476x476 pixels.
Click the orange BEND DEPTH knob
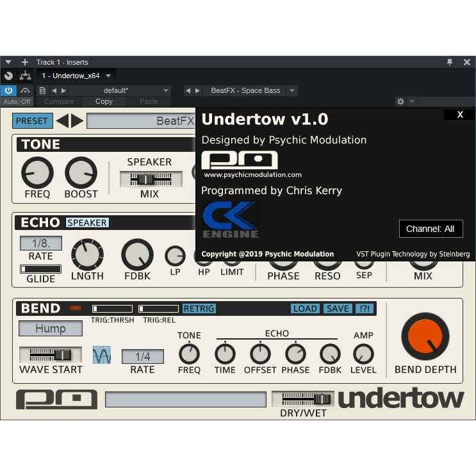(x=425, y=337)
